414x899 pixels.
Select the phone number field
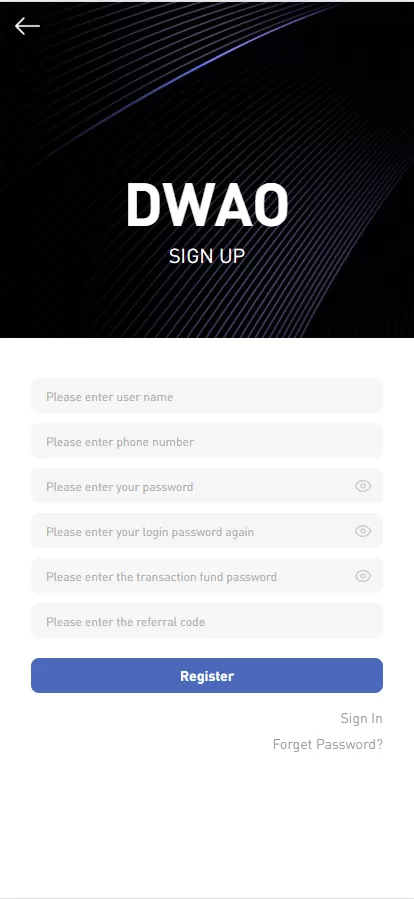[207, 441]
